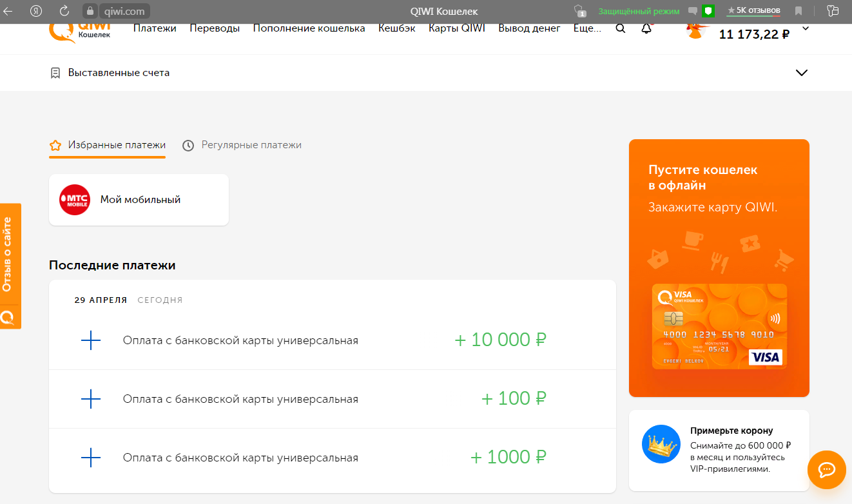852x504 pixels.
Task: Click the green protection shield icon
Action: pyautogui.click(x=708, y=11)
